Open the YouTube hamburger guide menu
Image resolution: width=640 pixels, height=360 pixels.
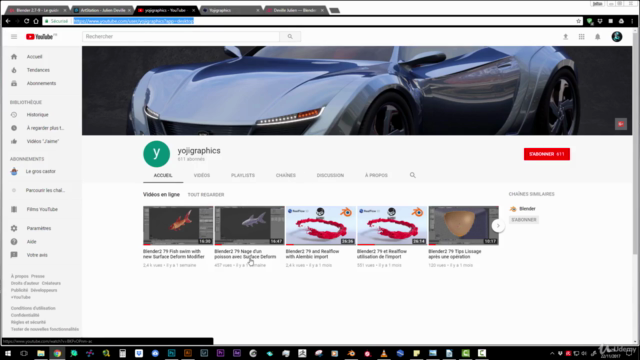click(14, 37)
